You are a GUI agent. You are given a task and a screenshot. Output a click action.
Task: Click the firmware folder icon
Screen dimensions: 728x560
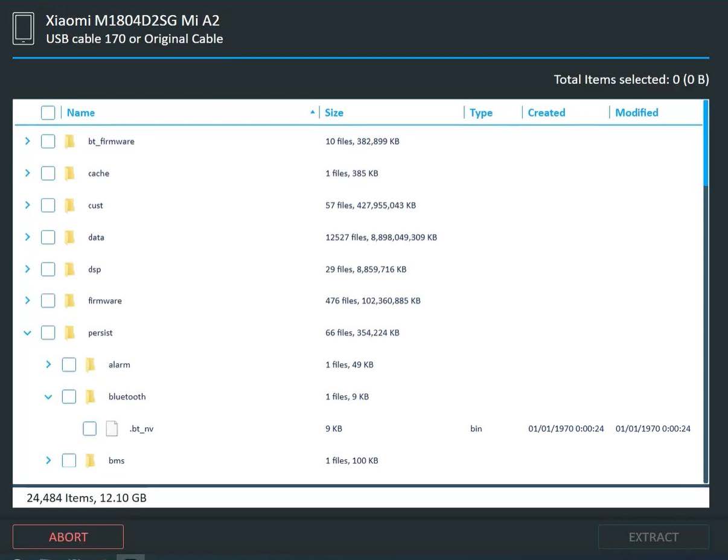(69, 301)
